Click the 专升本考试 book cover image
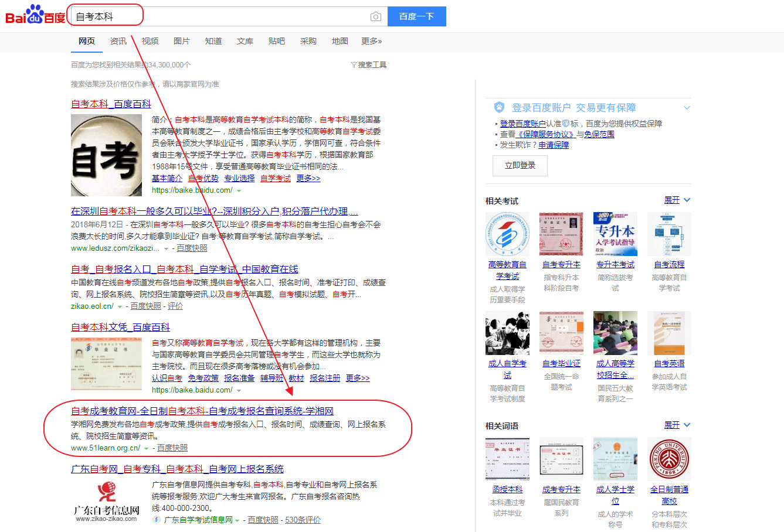This screenshot has height=532, width=784. coord(615,234)
